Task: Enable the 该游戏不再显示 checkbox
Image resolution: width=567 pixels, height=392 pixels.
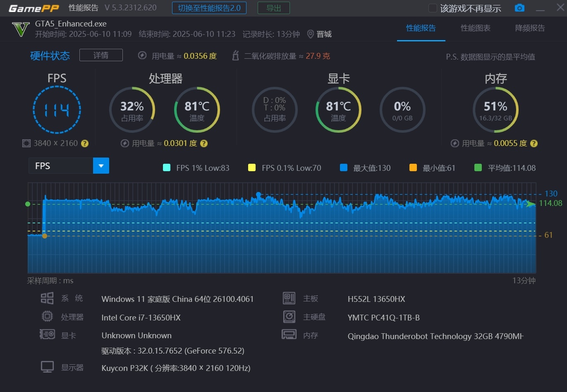Action: coord(433,8)
